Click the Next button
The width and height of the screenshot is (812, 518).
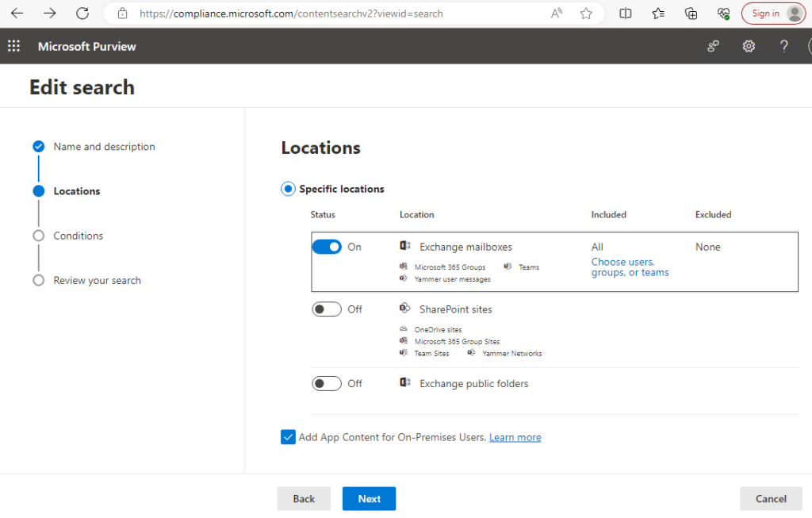(370, 499)
